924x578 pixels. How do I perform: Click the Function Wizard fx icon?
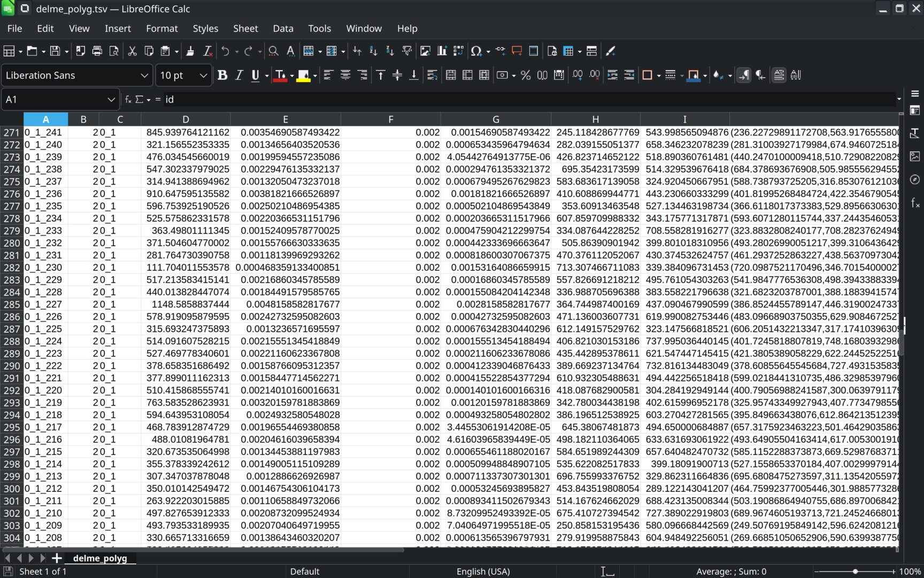pos(128,100)
